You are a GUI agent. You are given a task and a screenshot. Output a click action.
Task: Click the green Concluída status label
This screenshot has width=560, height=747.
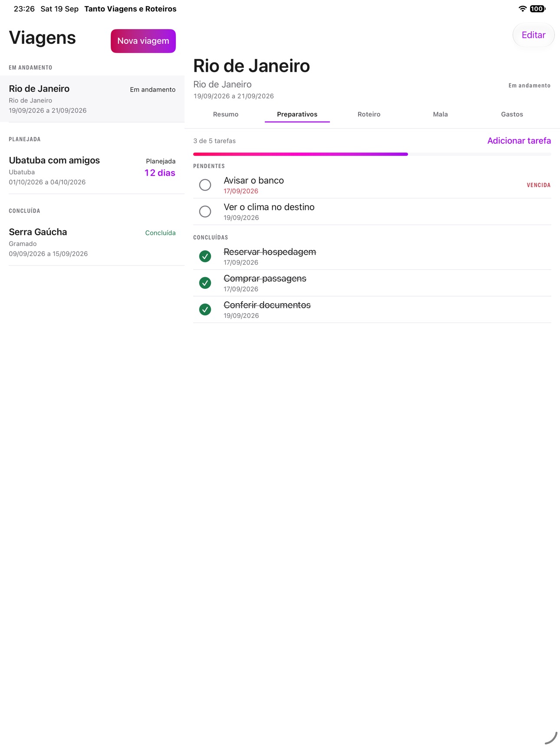(x=160, y=233)
